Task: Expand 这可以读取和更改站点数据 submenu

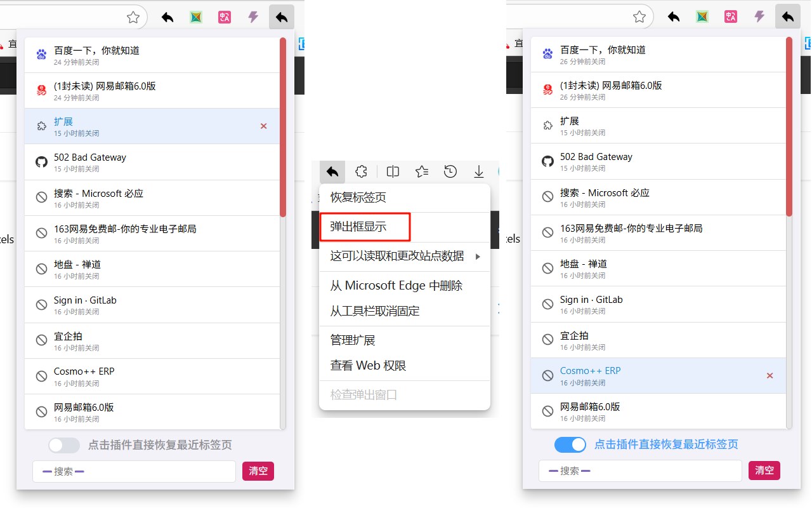Action: click(x=405, y=257)
